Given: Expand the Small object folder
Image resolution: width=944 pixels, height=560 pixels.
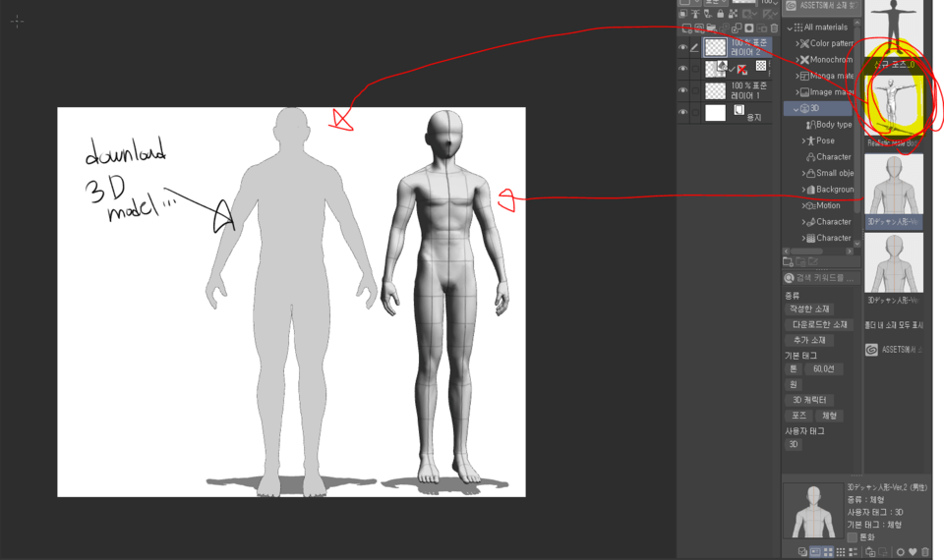Looking at the screenshot, I should click(803, 173).
